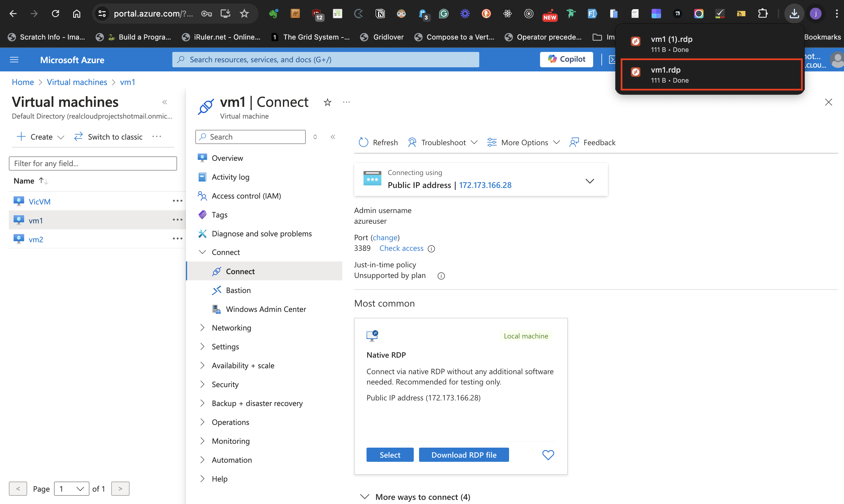Open options menu for vm1 row
Screen dimensions: 844x504
click(x=177, y=220)
